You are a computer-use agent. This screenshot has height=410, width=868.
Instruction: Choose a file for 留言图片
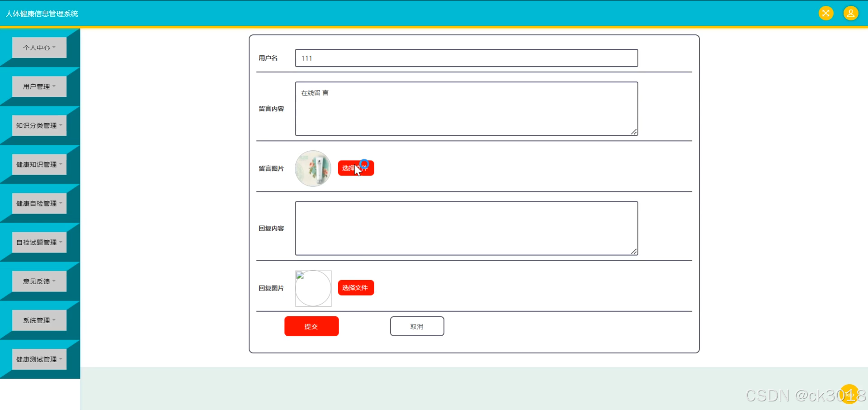click(356, 168)
